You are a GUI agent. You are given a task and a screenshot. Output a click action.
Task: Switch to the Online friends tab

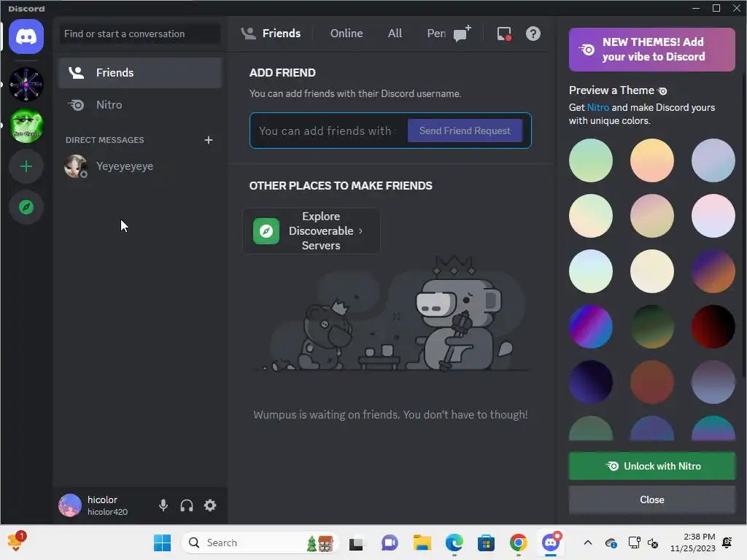click(347, 34)
